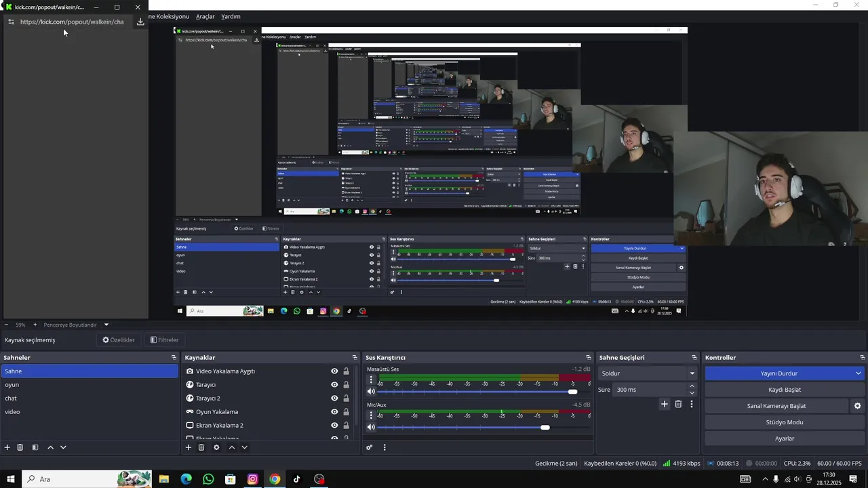Screen dimensions: 868x488
Task: Delete transition with trash icon in Sahne Geçişleri
Action: tap(678, 404)
